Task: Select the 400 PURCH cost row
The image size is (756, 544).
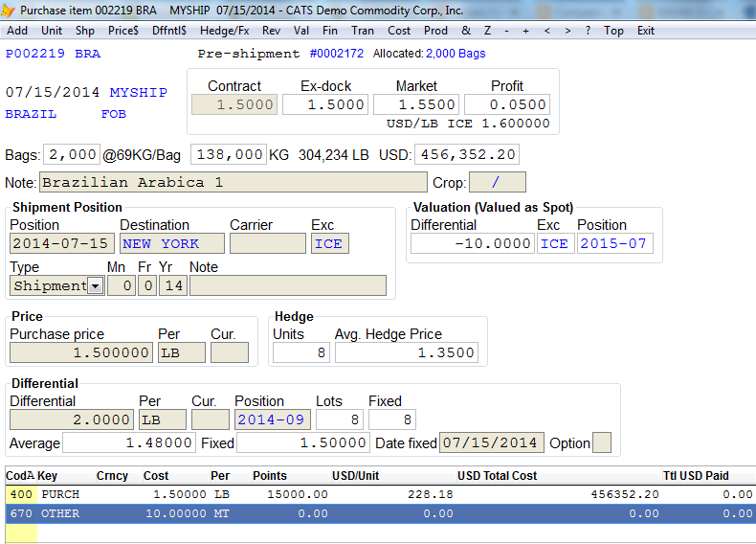Action: pos(381,494)
